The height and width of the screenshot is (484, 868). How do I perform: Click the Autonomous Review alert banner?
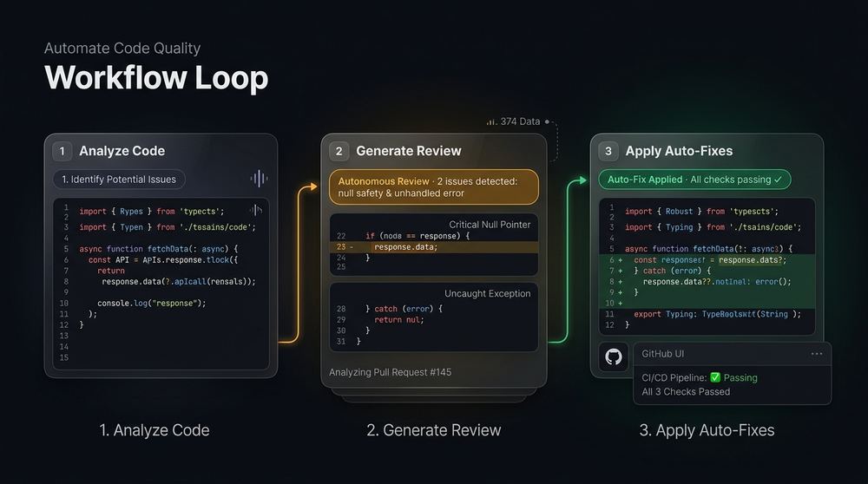point(433,187)
